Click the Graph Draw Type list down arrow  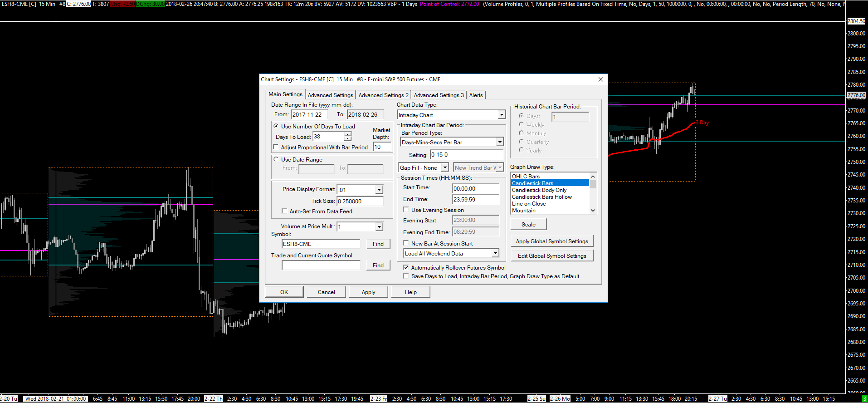pos(593,210)
